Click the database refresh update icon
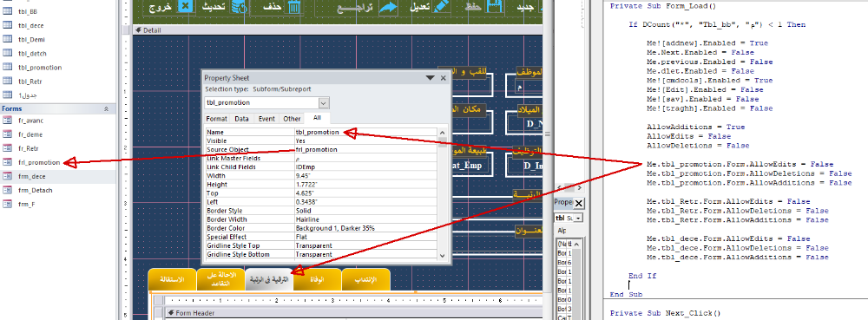This screenshot has width=868, height=320. [x=240, y=7]
